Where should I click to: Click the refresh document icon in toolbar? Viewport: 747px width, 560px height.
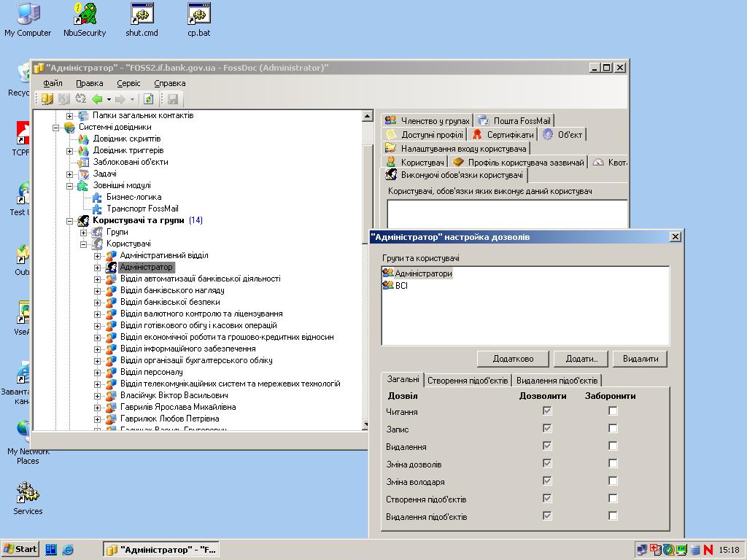click(x=149, y=99)
